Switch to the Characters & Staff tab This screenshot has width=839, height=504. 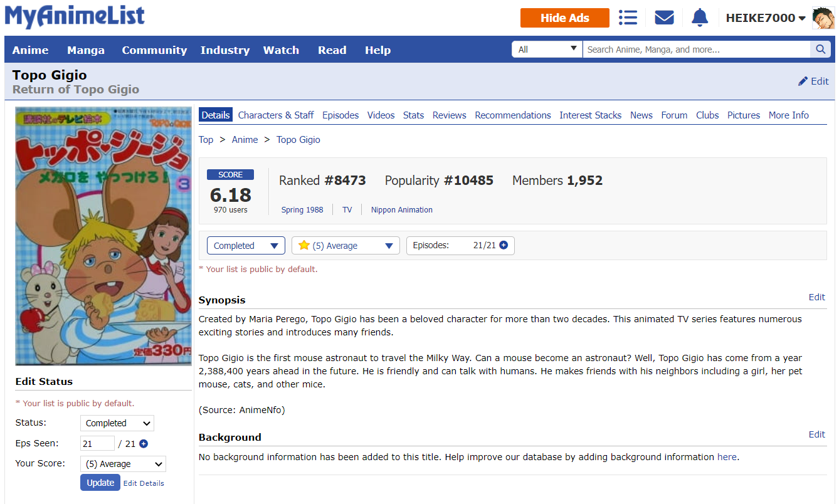click(x=276, y=115)
